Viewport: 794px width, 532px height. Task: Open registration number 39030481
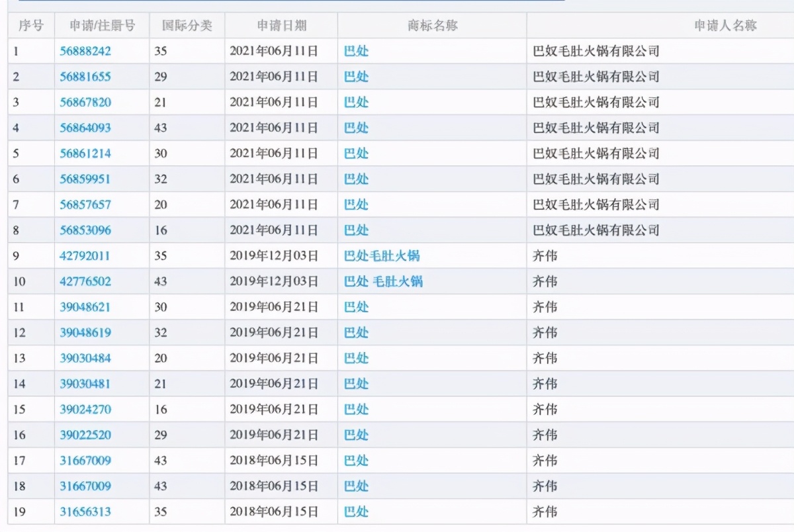coord(85,384)
